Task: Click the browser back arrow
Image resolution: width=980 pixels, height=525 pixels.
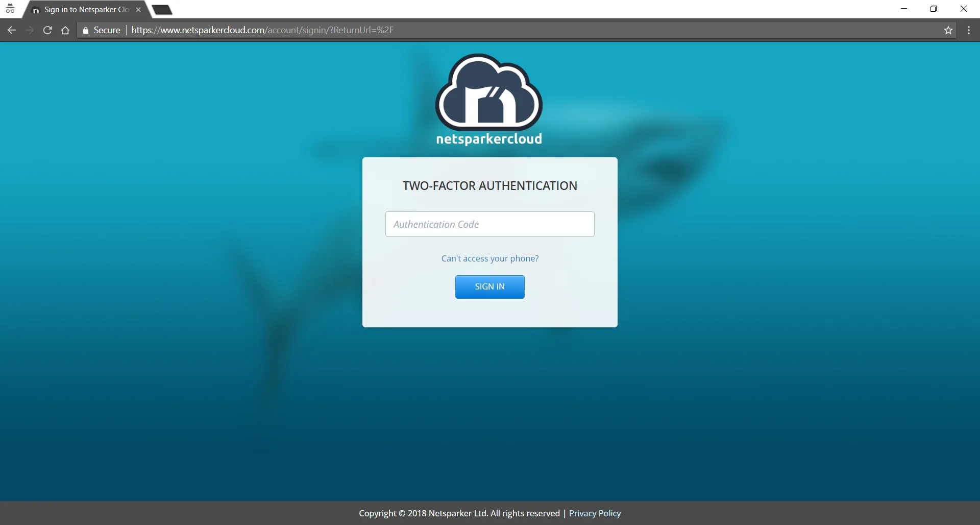Action: pyautogui.click(x=12, y=30)
